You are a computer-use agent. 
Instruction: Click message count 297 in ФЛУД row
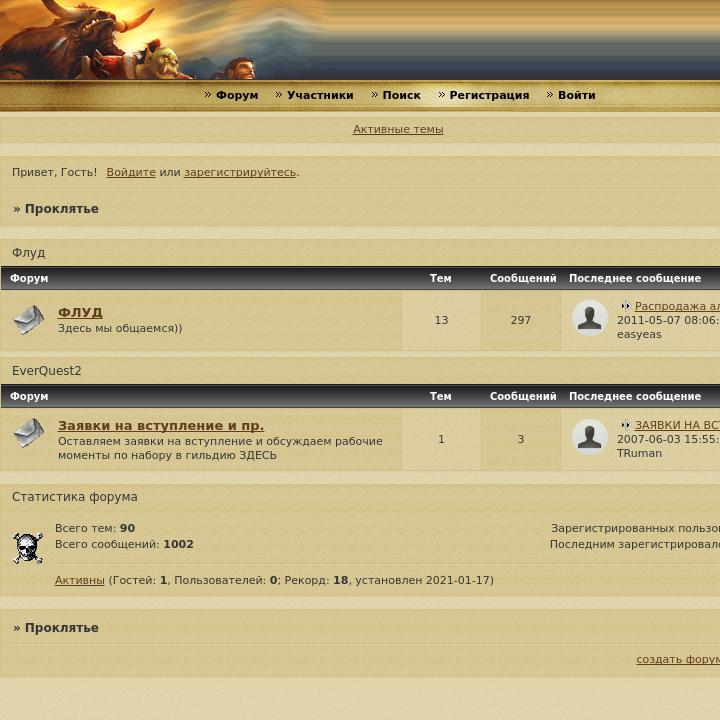(x=521, y=320)
